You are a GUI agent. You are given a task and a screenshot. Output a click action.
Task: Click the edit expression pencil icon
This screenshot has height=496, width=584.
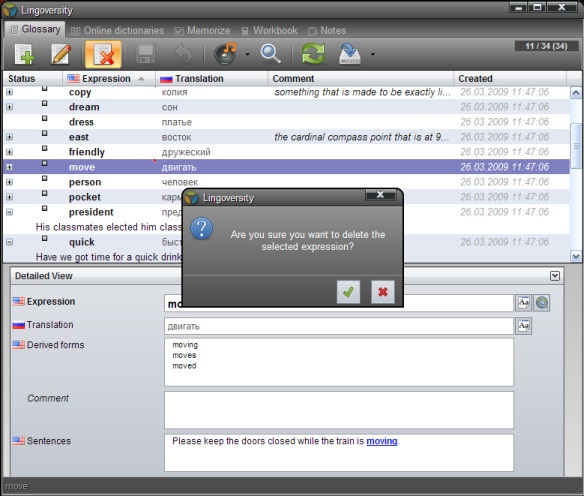(x=61, y=54)
